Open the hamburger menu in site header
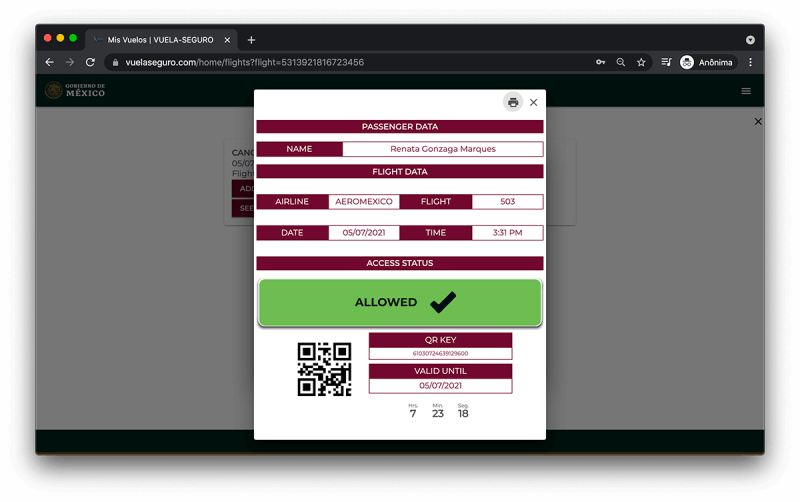Viewport: 800px width, 502px height. pos(746,91)
